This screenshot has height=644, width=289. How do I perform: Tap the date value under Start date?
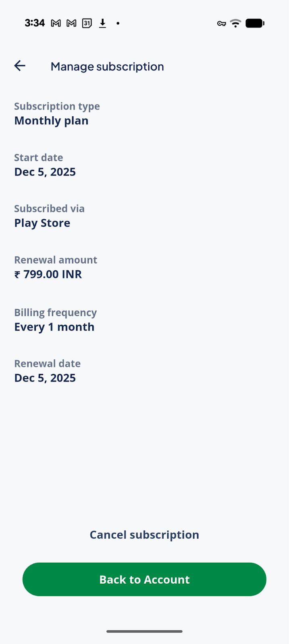45,172
